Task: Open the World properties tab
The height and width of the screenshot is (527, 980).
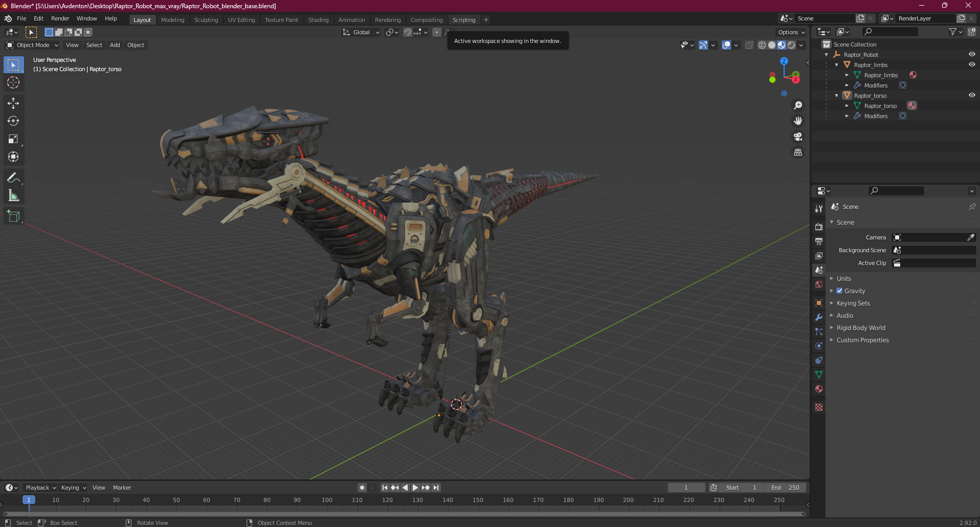Action: click(x=819, y=284)
